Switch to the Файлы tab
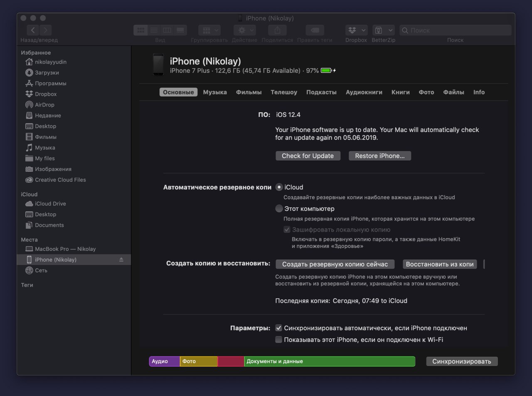 point(453,92)
